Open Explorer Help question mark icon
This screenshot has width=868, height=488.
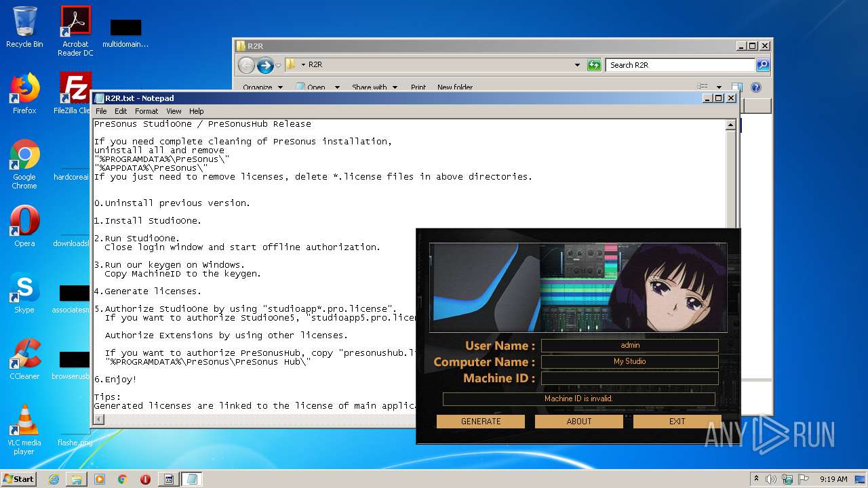click(x=756, y=87)
